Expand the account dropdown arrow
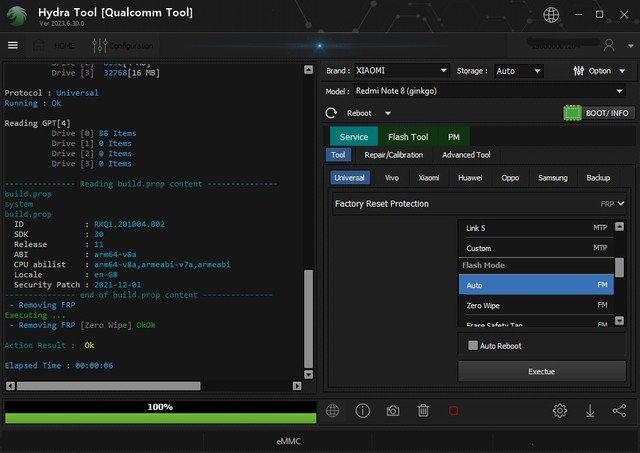This screenshot has width=640, height=453. click(631, 46)
